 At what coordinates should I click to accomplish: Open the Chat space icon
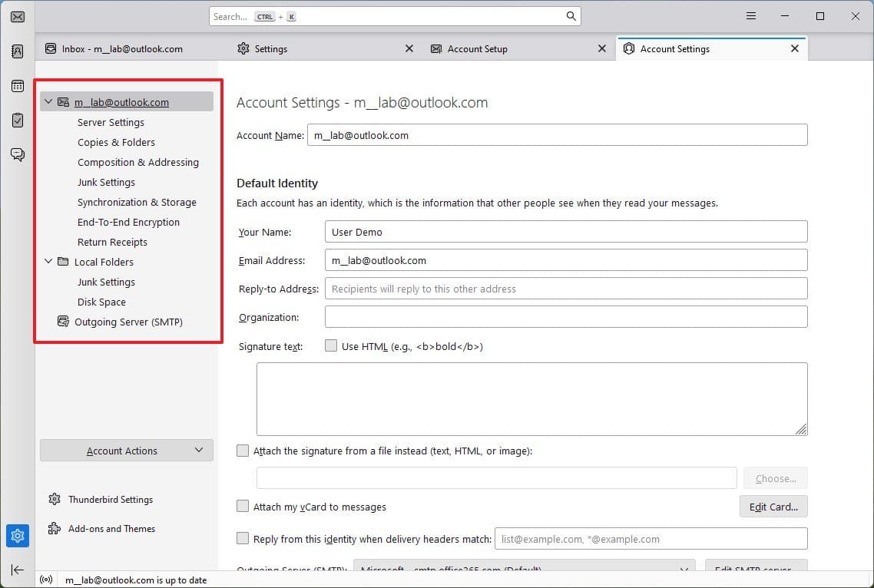point(17,154)
